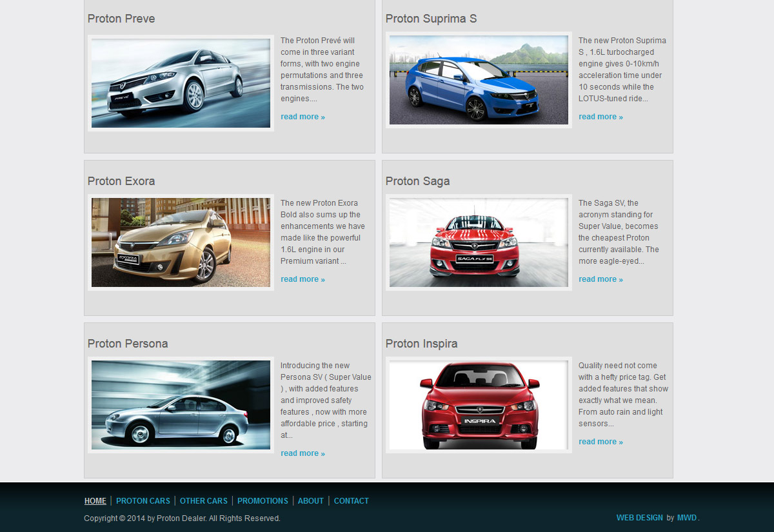Image resolution: width=774 pixels, height=532 pixels.
Task: Visit the ABOUT page
Action: click(311, 501)
